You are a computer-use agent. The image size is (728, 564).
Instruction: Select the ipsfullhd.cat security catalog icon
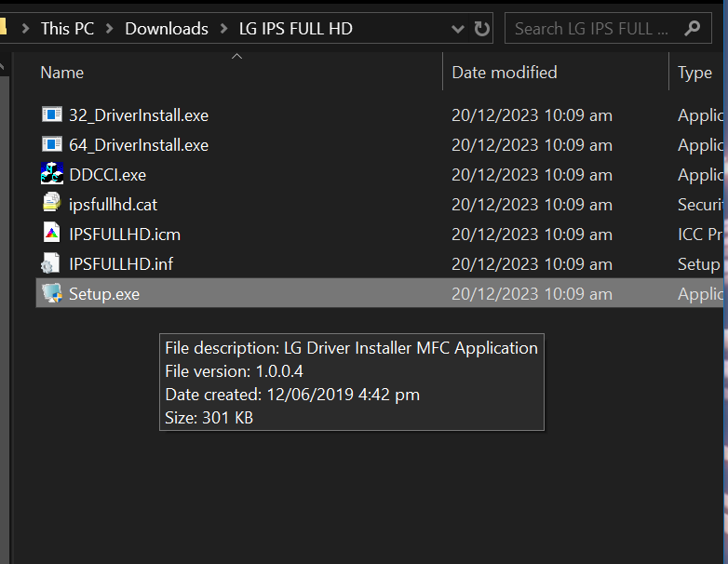(x=52, y=204)
